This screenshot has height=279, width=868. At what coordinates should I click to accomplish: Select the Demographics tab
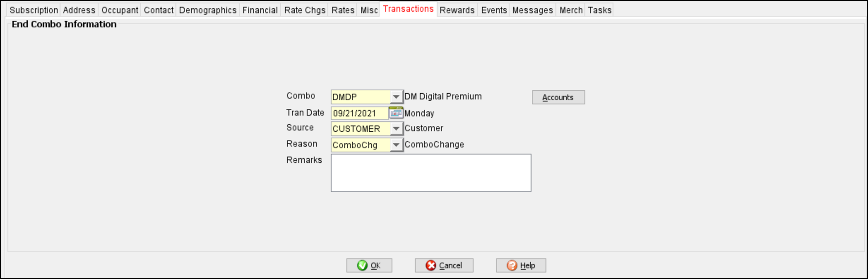point(208,10)
